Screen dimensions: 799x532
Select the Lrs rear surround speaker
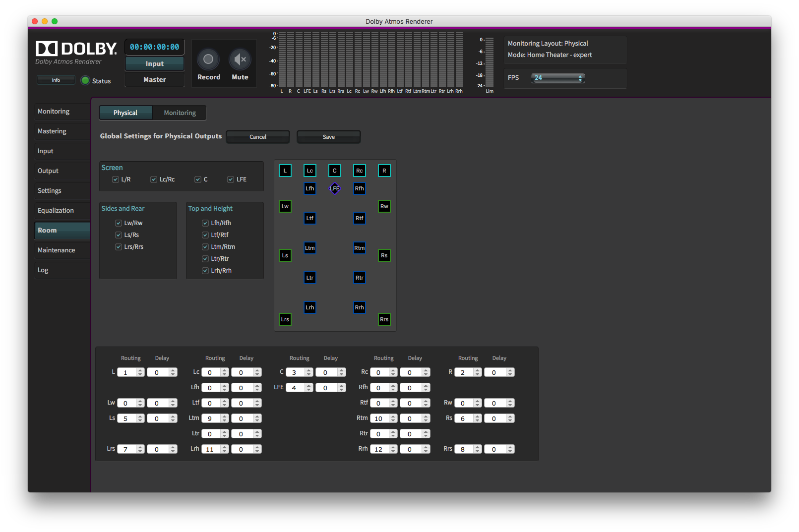pyautogui.click(x=285, y=319)
